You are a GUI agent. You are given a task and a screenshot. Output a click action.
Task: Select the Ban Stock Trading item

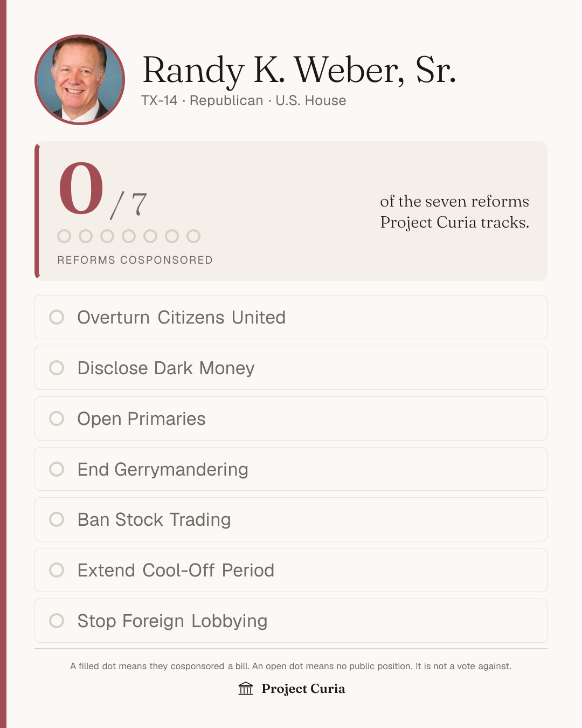click(291, 519)
